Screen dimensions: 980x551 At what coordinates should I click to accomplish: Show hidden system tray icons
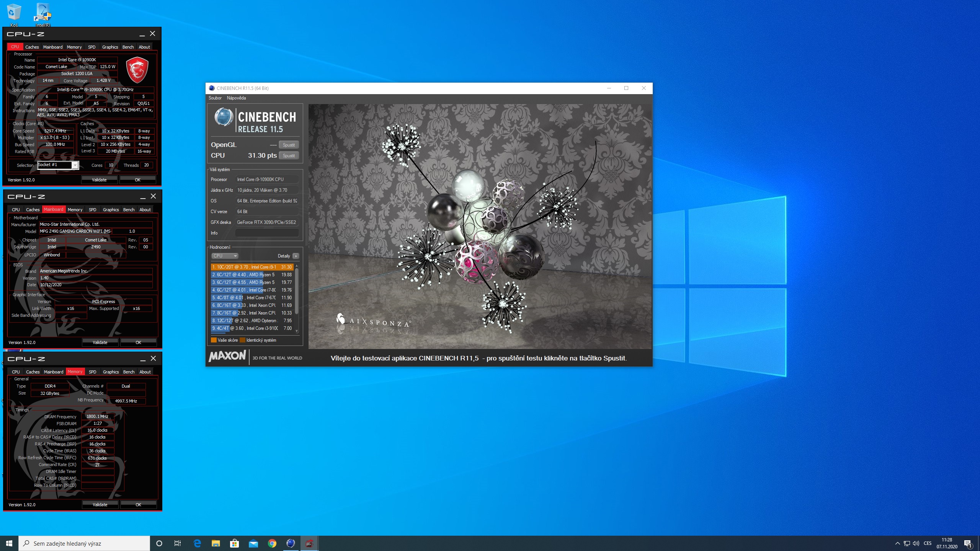[x=897, y=543]
